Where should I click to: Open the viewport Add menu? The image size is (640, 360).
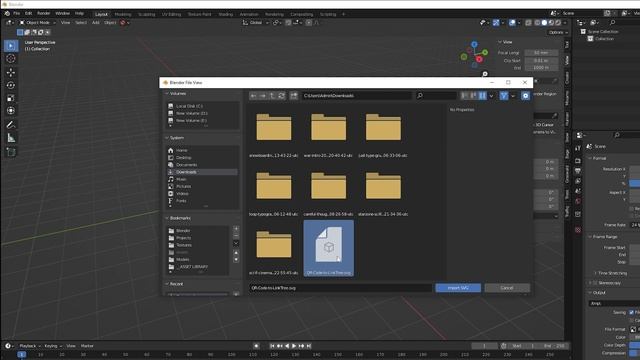[96, 23]
